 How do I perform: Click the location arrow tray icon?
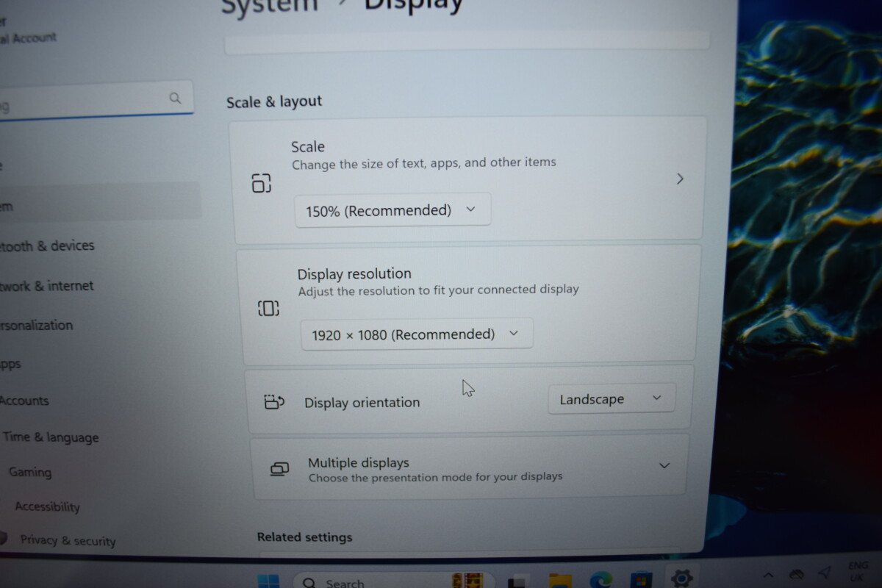tap(824, 571)
